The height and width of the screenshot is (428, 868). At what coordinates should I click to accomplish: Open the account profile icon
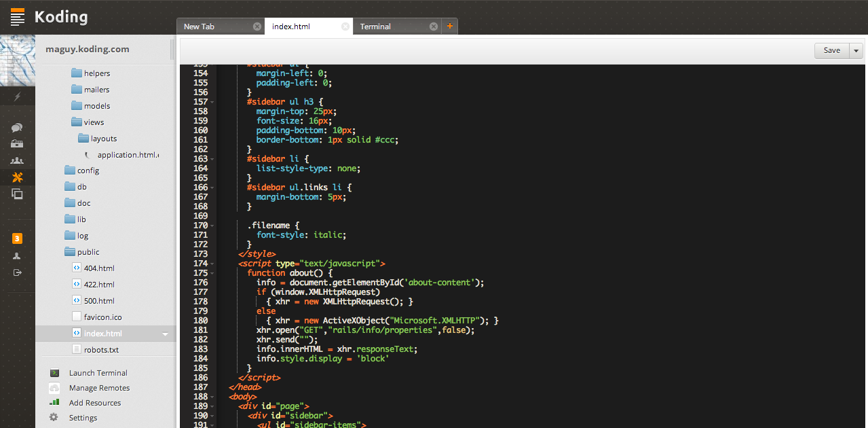(x=17, y=255)
